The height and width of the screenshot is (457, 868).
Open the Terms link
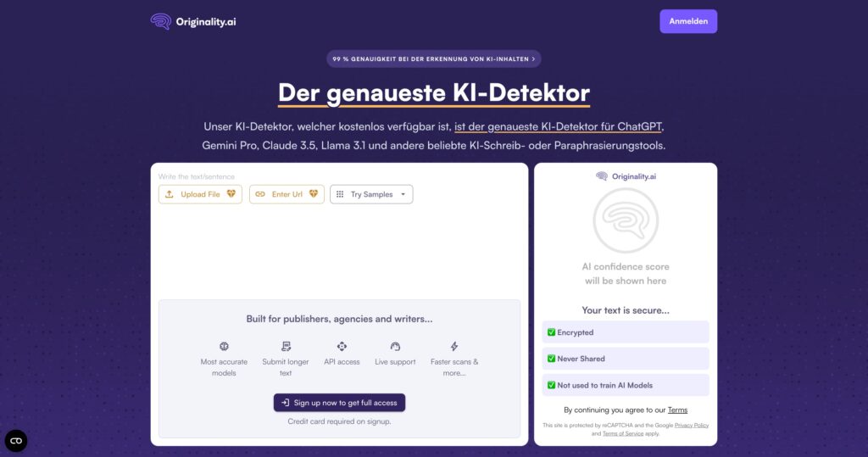[677, 410]
